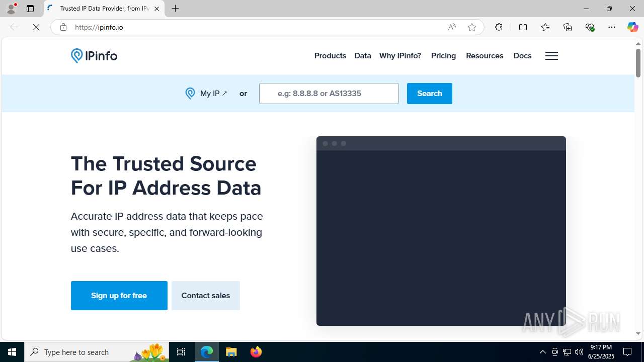644x362 pixels.
Task: Show hidden system tray icons
Action: pyautogui.click(x=542, y=352)
